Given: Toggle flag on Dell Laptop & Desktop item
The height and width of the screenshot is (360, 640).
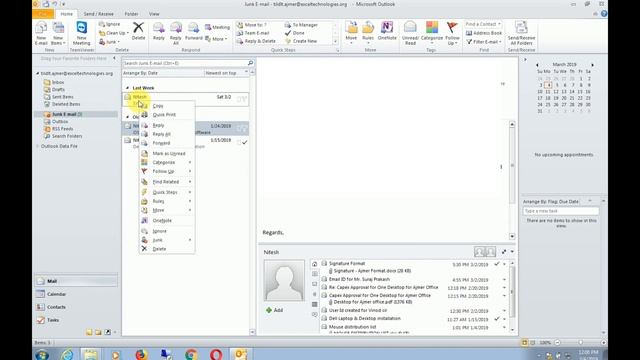Looking at the screenshot, I should tap(497, 319).
